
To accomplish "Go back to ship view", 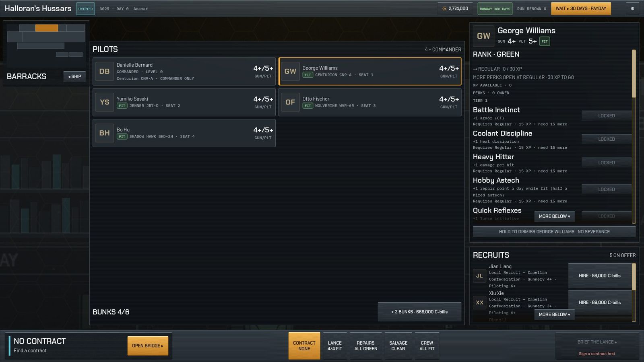I will click(74, 76).
